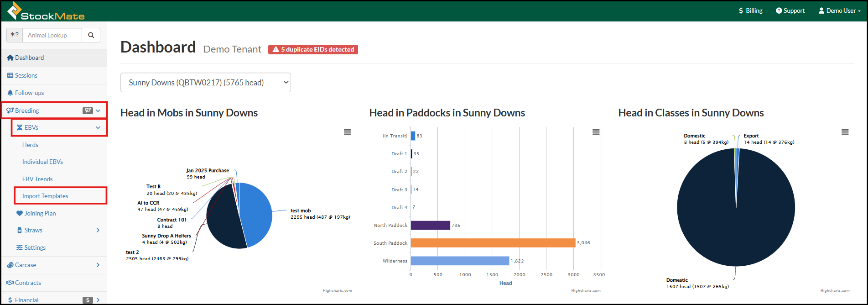The image size is (868, 305).
Task: Open the Demo User account menu
Action: click(x=840, y=11)
